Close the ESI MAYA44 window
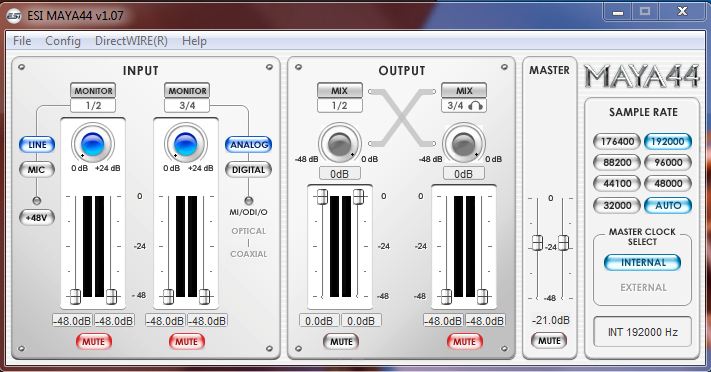 click(x=682, y=12)
